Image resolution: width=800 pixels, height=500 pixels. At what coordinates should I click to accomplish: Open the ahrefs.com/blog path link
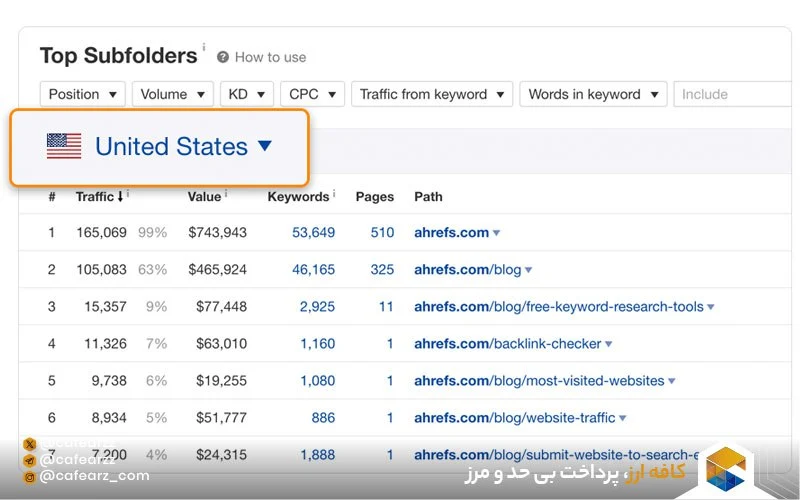coord(467,269)
